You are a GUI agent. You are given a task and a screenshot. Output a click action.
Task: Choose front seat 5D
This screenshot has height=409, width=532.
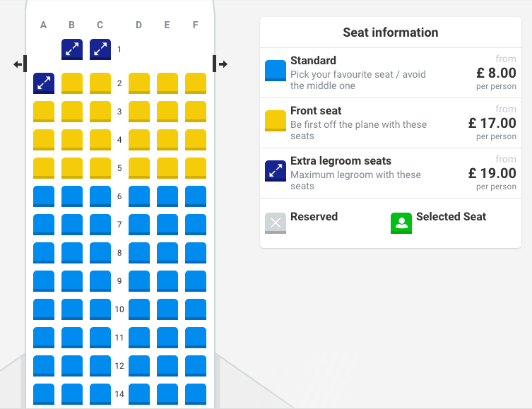tap(139, 168)
